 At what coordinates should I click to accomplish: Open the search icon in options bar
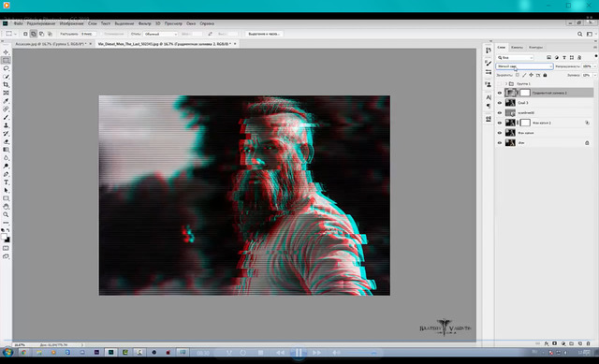click(x=580, y=34)
